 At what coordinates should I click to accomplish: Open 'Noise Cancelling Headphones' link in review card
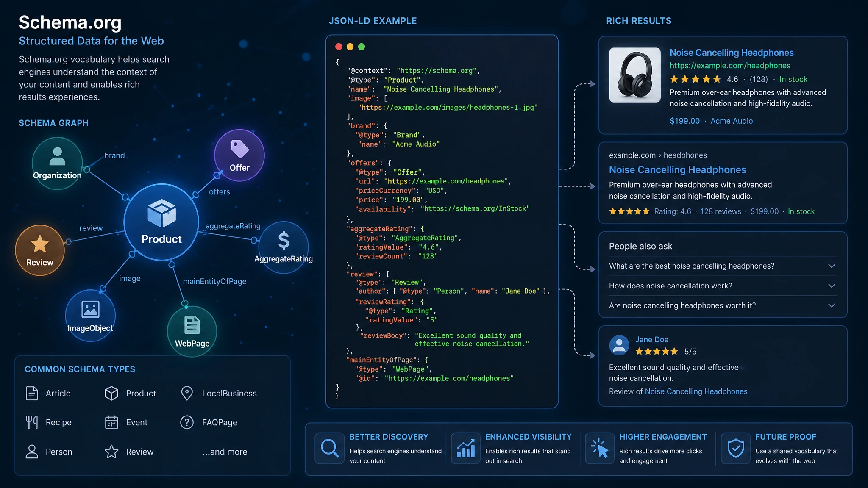pos(696,391)
